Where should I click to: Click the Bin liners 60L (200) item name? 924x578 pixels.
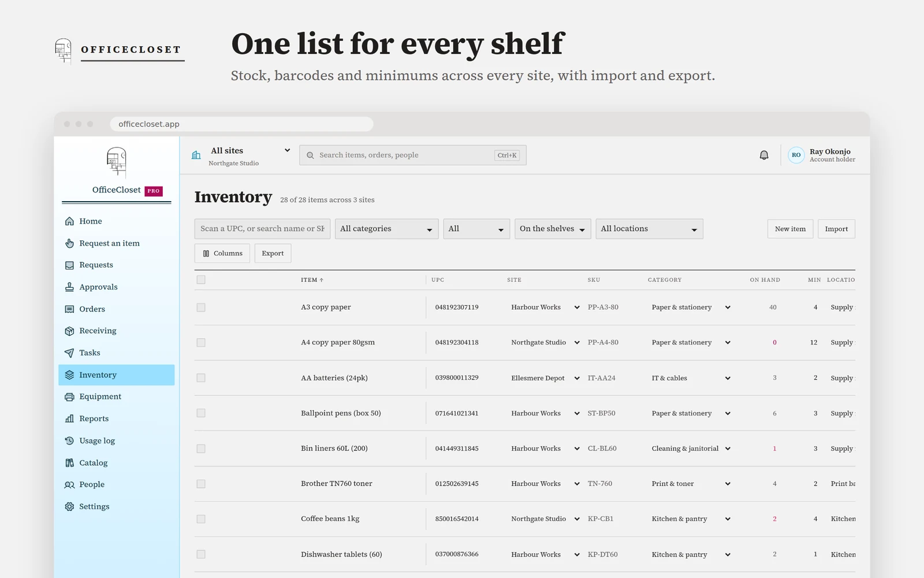point(334,449)
